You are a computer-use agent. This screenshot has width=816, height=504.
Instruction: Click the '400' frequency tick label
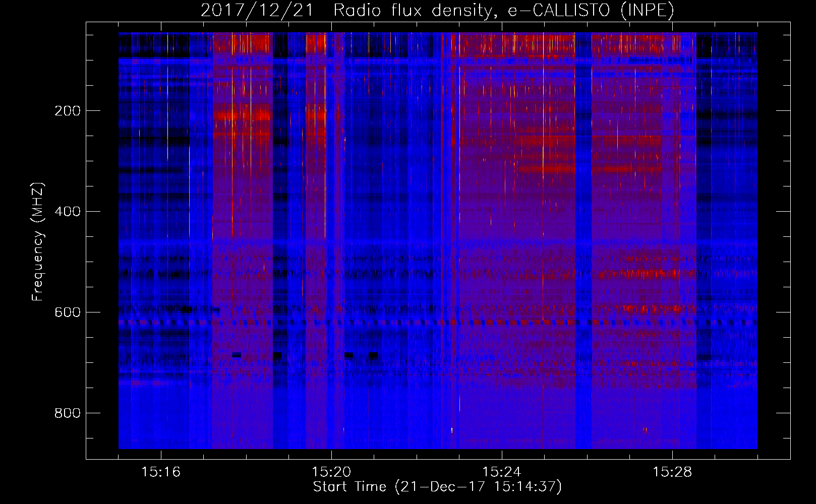coord(67,212)
